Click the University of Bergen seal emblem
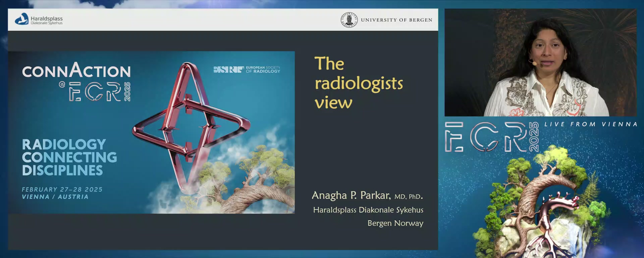The width and height of the screenshot is (644, 258). [349, 20]
